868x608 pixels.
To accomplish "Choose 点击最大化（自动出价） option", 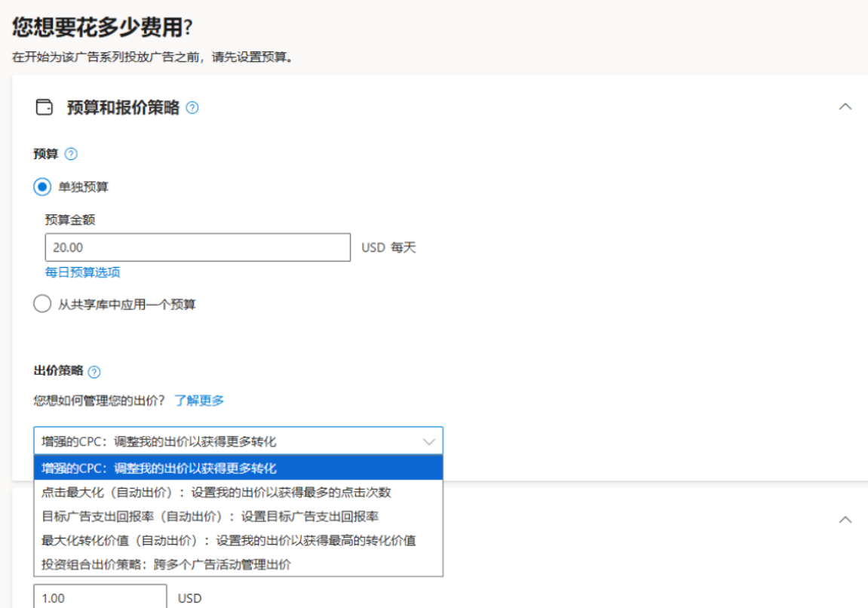I will pyautogui.click(x=238, y=492).
